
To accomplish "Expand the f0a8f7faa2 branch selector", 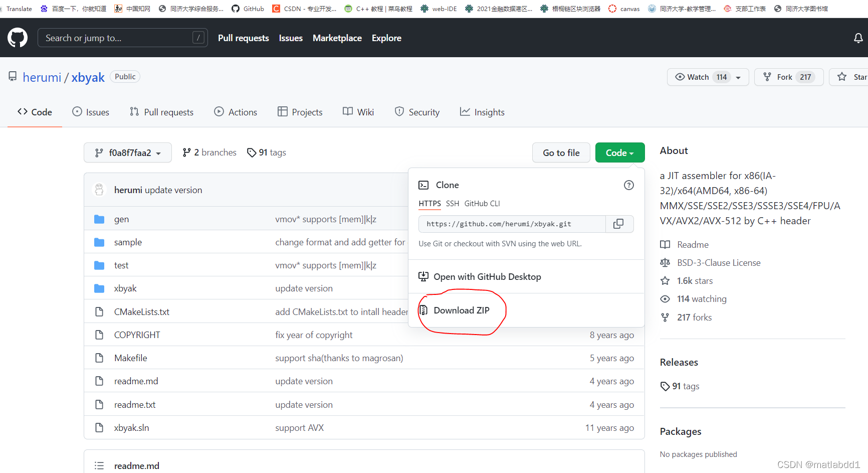I will tap(128, 152).
